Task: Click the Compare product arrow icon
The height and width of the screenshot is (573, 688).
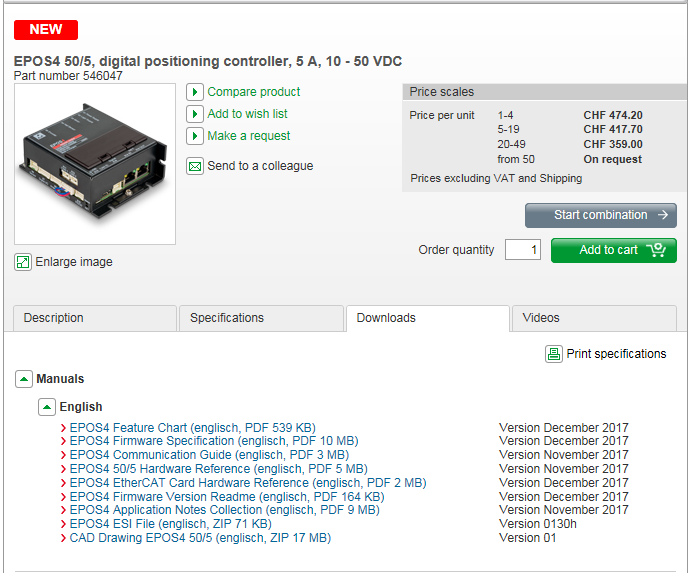Action: [x=195, y=92]
